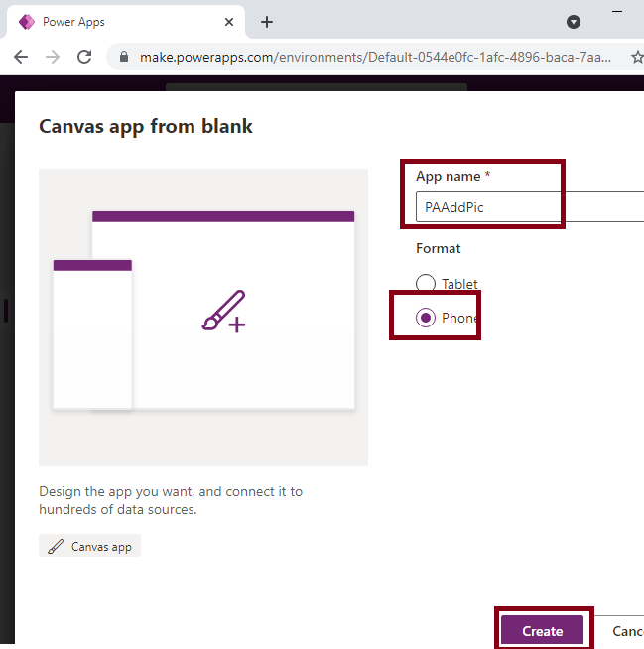644x649 pixels.
Task: Click the small phone preview thumbnail
Action: click(92, 334)
